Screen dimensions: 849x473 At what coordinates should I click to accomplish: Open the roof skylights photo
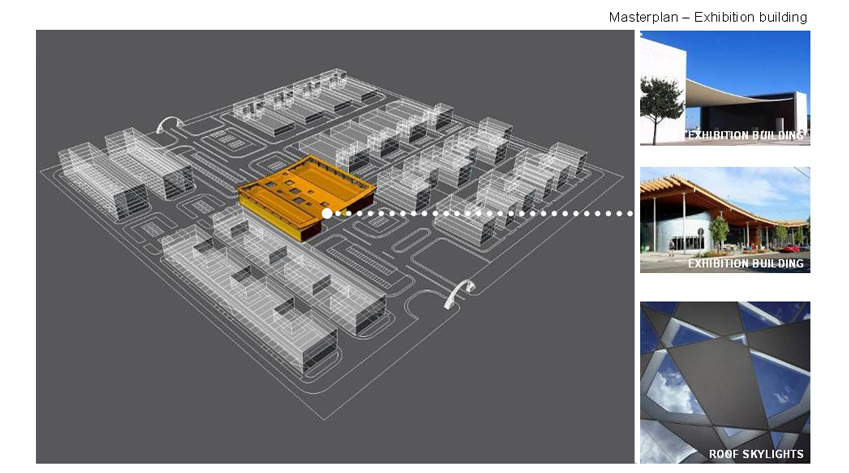tap(725, 383)
